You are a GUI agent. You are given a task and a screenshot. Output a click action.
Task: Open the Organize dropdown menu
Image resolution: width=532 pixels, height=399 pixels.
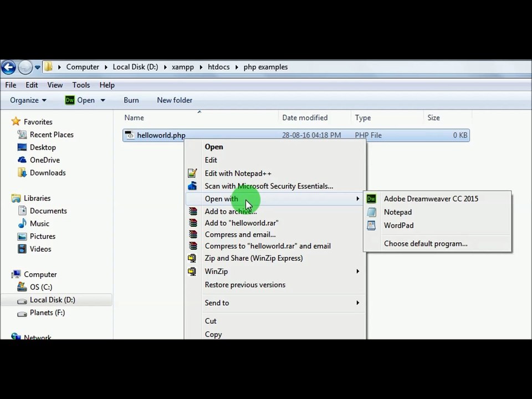click(28, 100)
